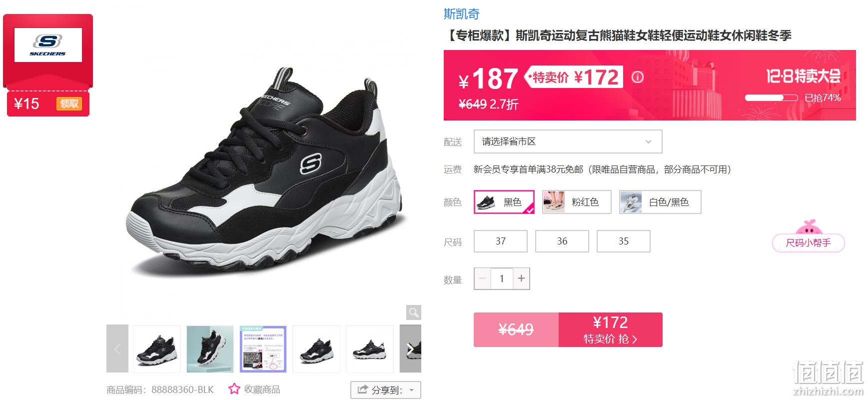Click the minus icon to decrease quantity
This screenshot has height=400, width=868.
click(482, 278)
